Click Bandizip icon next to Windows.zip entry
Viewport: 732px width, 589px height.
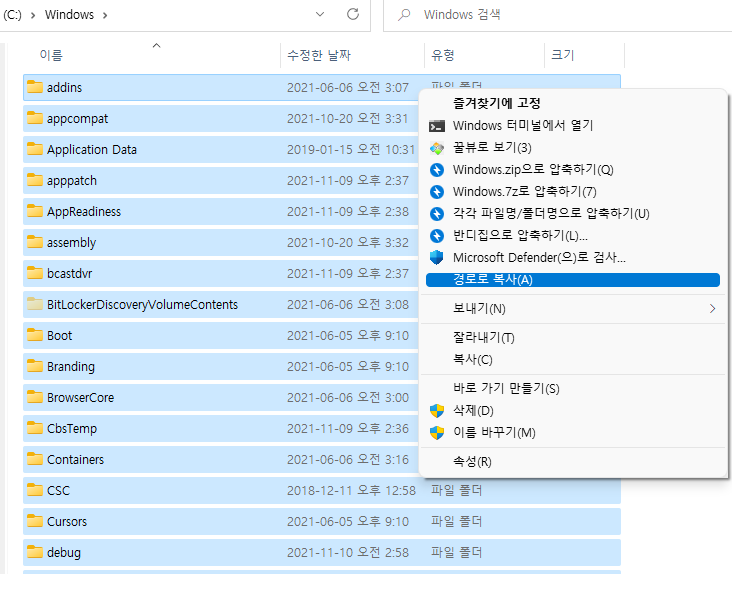pos(436,170)
